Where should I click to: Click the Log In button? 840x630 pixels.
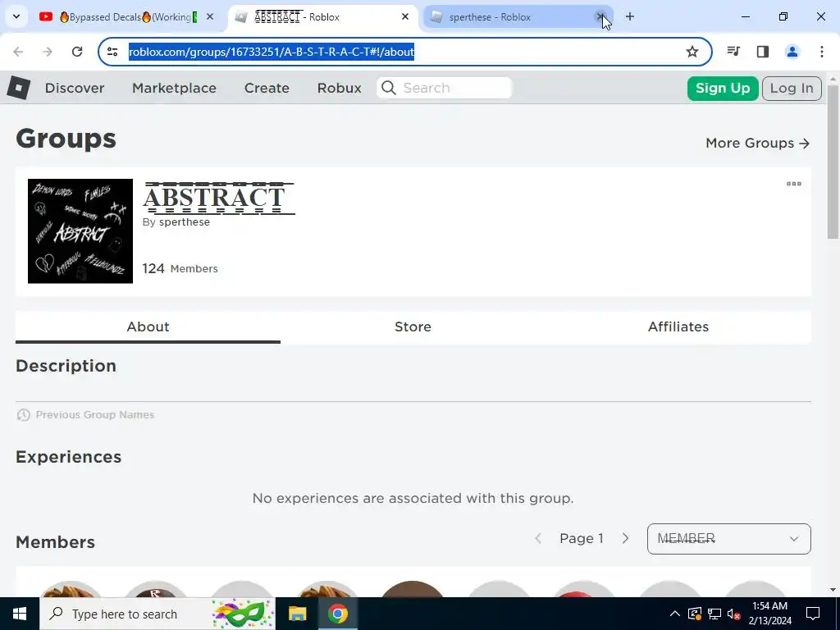792,89
